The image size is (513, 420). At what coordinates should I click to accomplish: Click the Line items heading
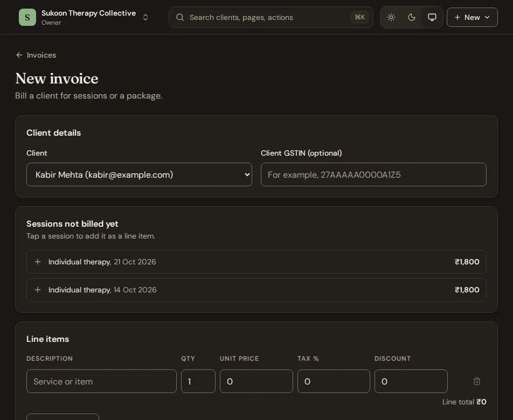click(48, 339)
